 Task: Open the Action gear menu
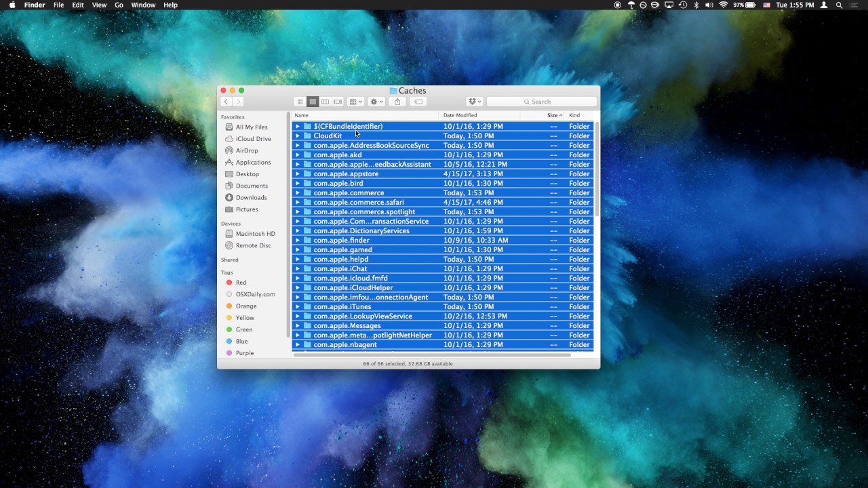coord(376,102)
